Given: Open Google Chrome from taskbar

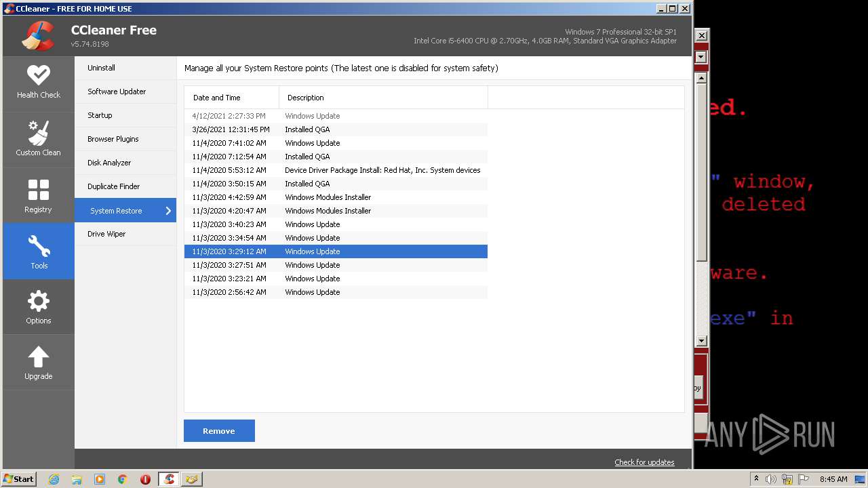Looking at the screenshot, I should tap(122, 479).
